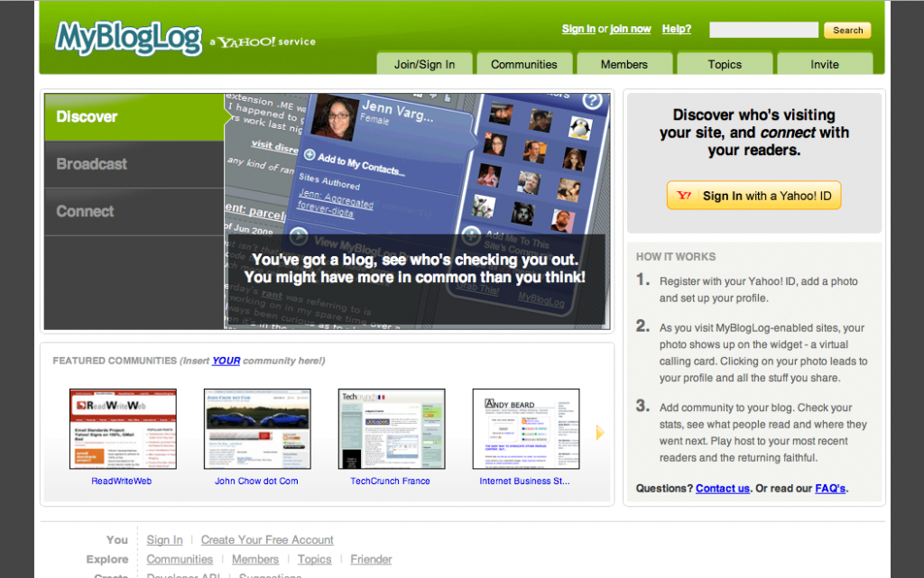Click the Yahoo! Y icon on sign-in button
924x578 pixels.
[x=685, y=196]
